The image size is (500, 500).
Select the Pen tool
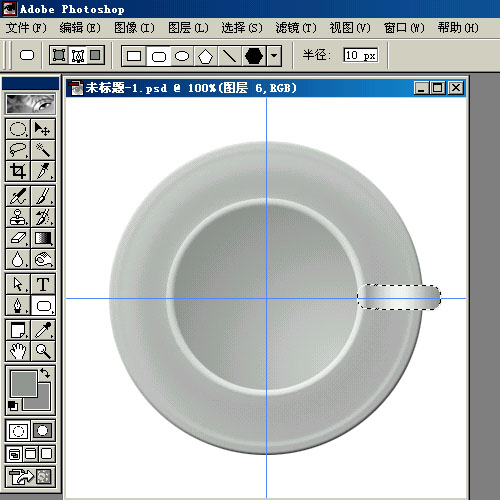tap(18, 305)
